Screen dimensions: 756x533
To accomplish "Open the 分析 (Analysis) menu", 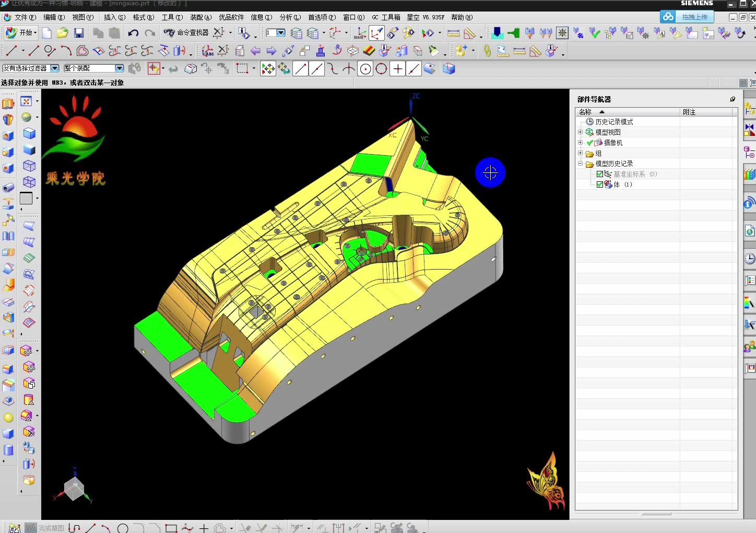I will pyautogui.click(x=290, y=17).
